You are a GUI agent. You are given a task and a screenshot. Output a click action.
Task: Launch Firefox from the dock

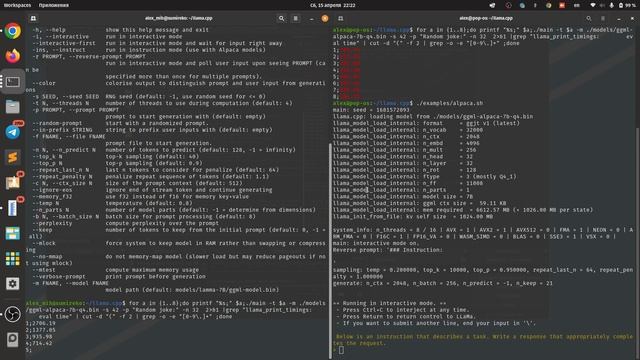click(13, 56)
